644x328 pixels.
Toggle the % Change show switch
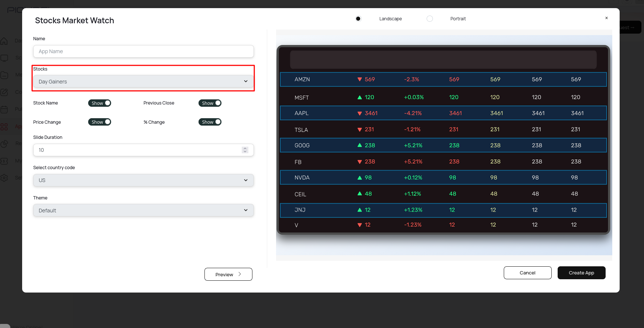click(x=210, y=122)
